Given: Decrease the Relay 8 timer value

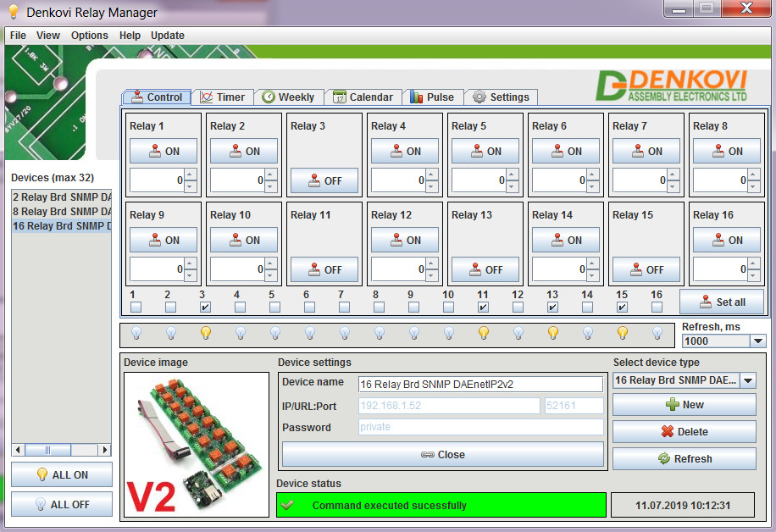Looking at the screenshot, I should [x=754, y=186].
